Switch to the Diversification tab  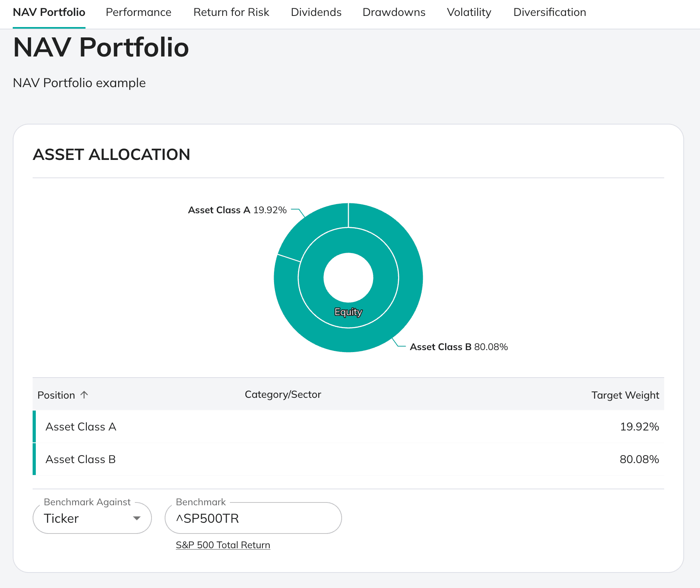coord(550,12)
